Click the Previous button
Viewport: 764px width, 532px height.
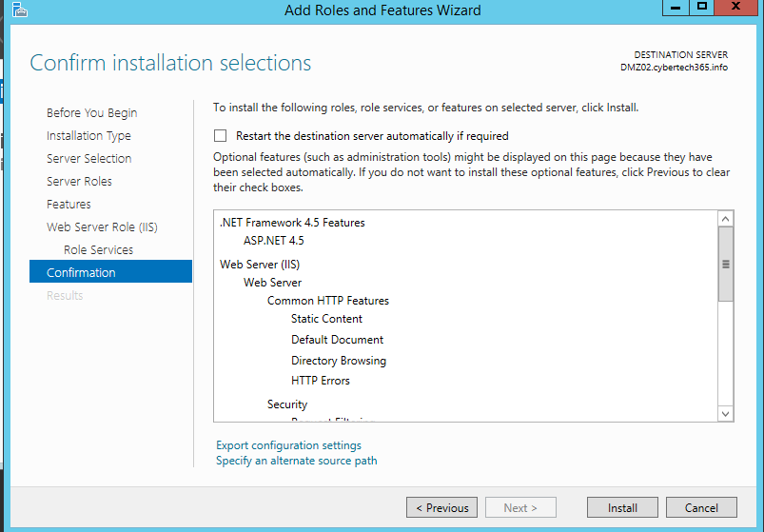coord(441,507)
